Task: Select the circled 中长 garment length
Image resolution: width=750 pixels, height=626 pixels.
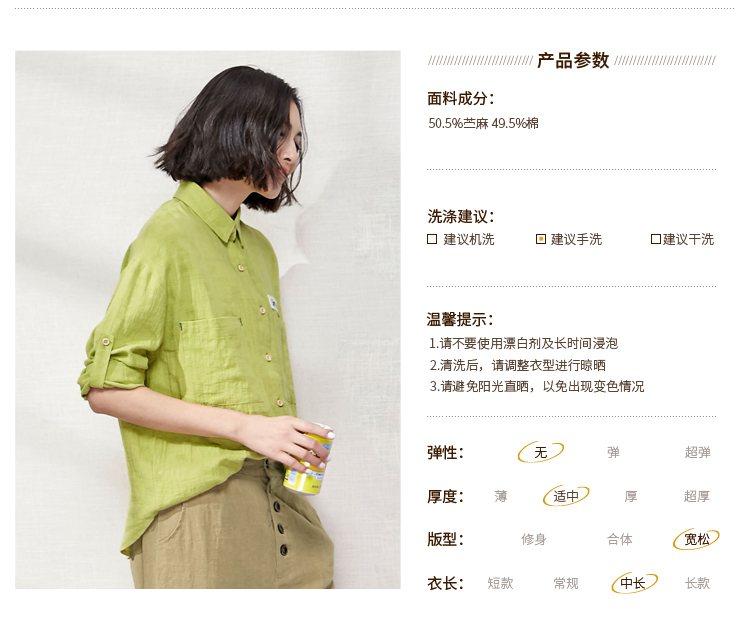Action: (634, 583)
